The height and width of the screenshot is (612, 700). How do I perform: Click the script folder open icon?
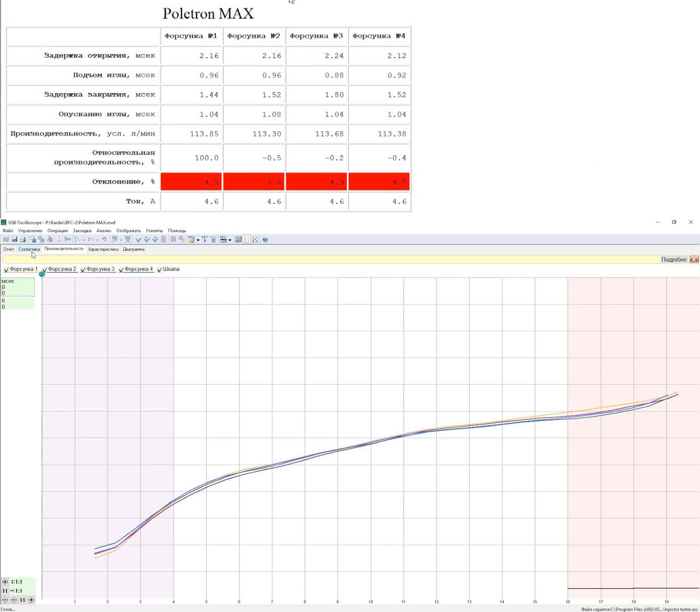(191, 239)
